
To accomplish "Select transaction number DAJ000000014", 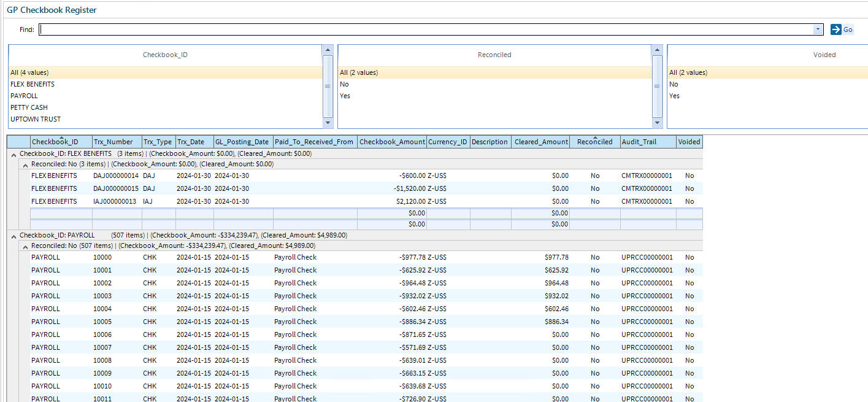I will tap(116, 176).
